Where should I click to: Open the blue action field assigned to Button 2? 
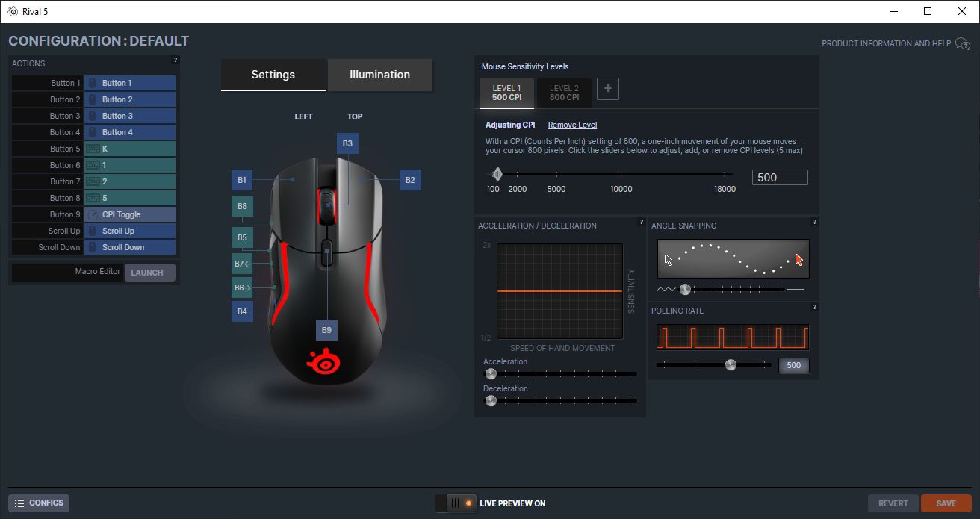[x=130, y=99]
